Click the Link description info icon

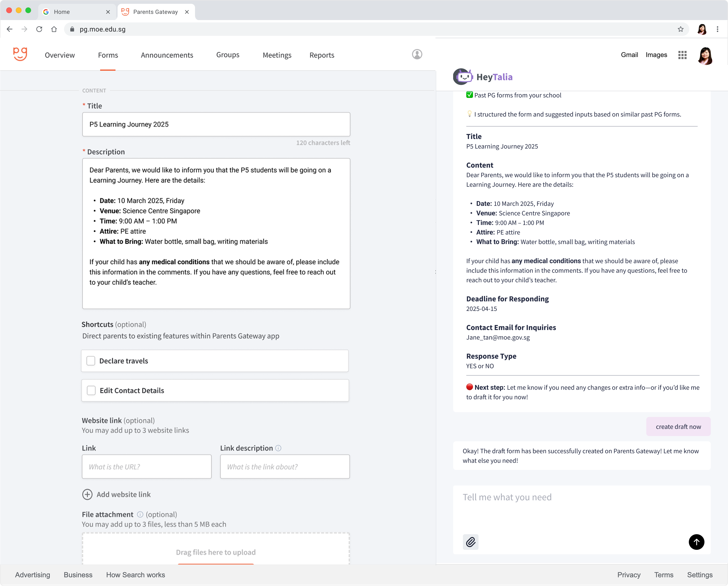[278, 448]
